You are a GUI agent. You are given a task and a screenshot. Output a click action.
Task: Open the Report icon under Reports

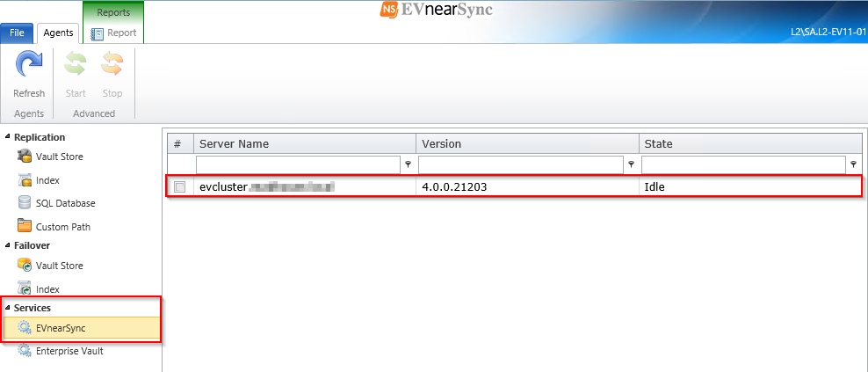pos(97,33)
